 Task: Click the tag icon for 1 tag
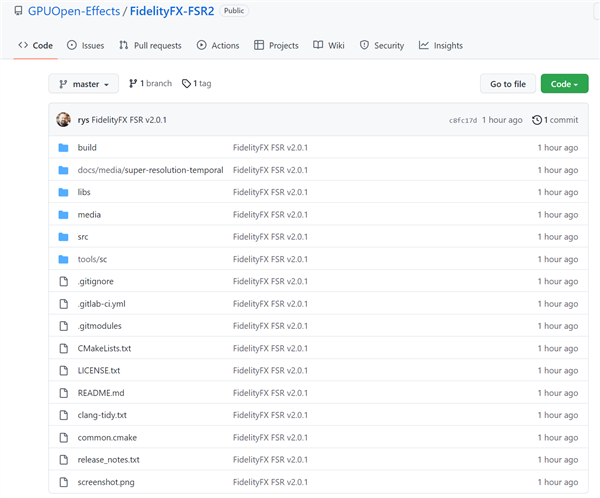[x=186, y=84]
